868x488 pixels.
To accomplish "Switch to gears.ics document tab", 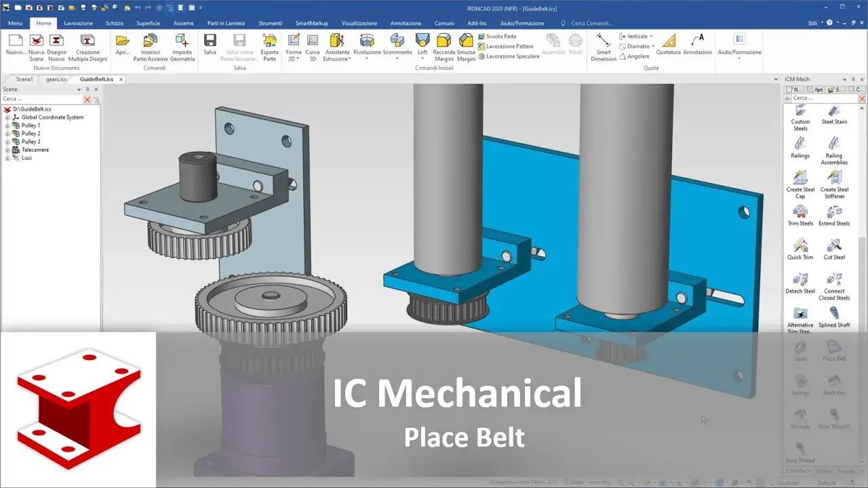I will tap(56, 79).
